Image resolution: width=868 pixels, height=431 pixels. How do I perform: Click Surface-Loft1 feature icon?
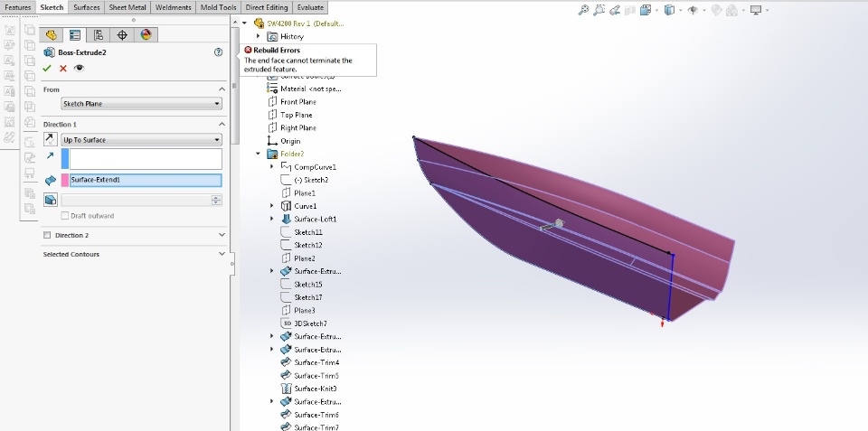(x=287, y=219)
